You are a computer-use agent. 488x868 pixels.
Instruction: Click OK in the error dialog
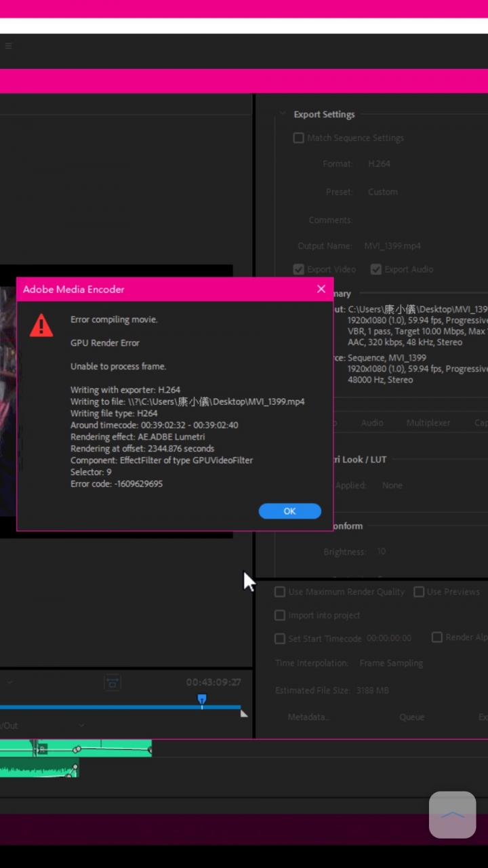tap(289, 511)
